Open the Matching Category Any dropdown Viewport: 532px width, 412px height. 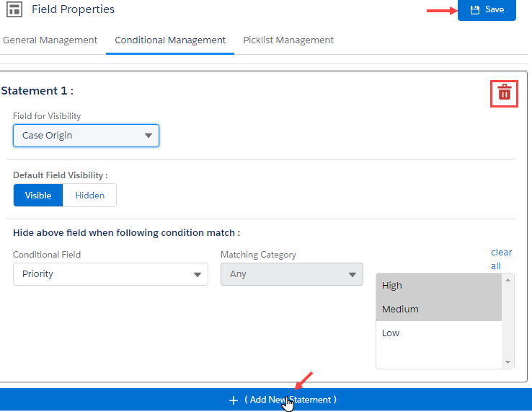click(x=291, y=274)
